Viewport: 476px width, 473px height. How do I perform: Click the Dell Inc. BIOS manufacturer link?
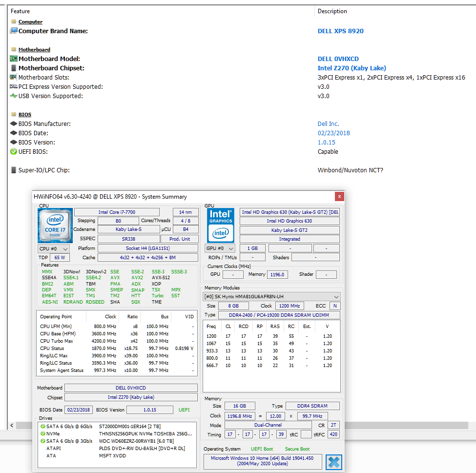pos(329,123)
